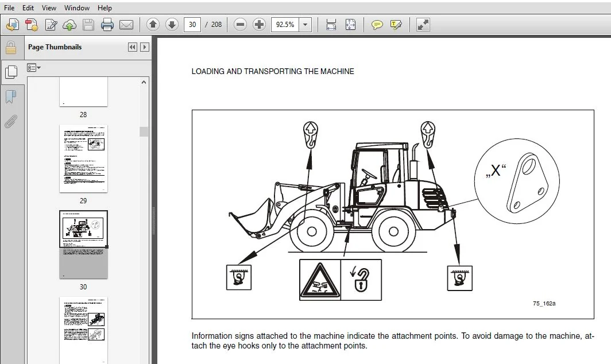Click the thumbnail label 29
The height and width of the screenshot is (364, 611).
coord(83,201)
